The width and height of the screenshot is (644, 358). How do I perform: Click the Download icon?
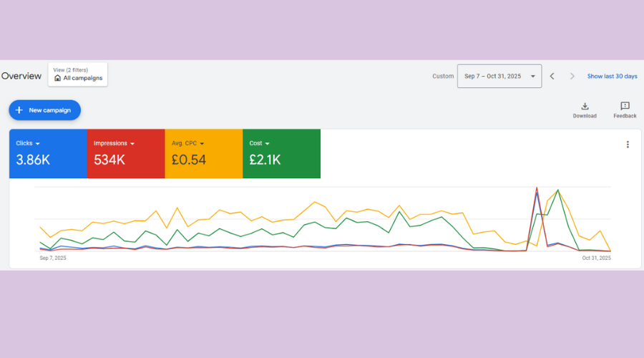(x=585, y=106)
